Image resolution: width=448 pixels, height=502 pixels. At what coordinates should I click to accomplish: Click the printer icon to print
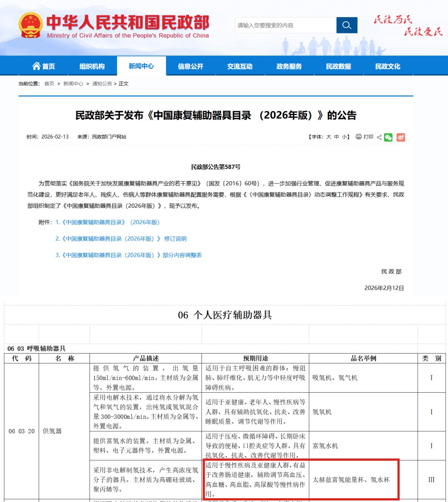pos(358,137)
